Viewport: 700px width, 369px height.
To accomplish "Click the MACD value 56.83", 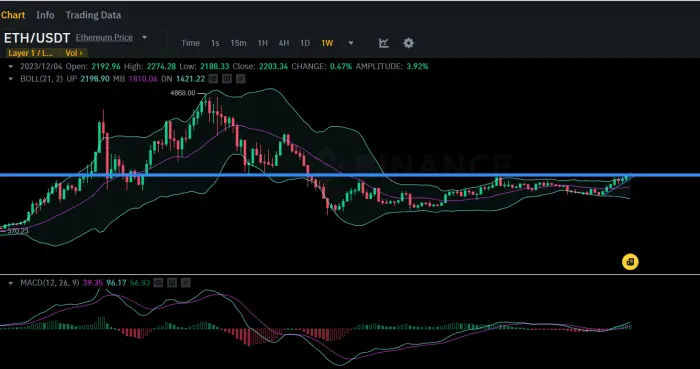I will point(140,282).
